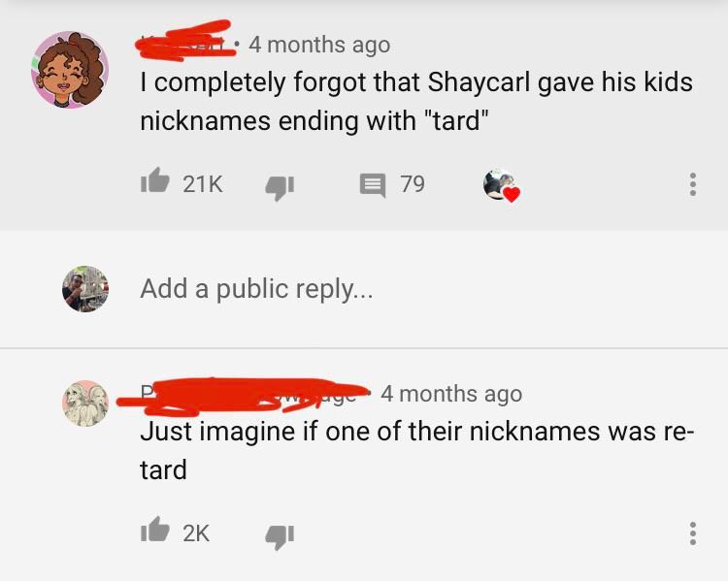Click the redacted username on the top comment
This screenshot has height=581, width=728.
tap(184, 43)
